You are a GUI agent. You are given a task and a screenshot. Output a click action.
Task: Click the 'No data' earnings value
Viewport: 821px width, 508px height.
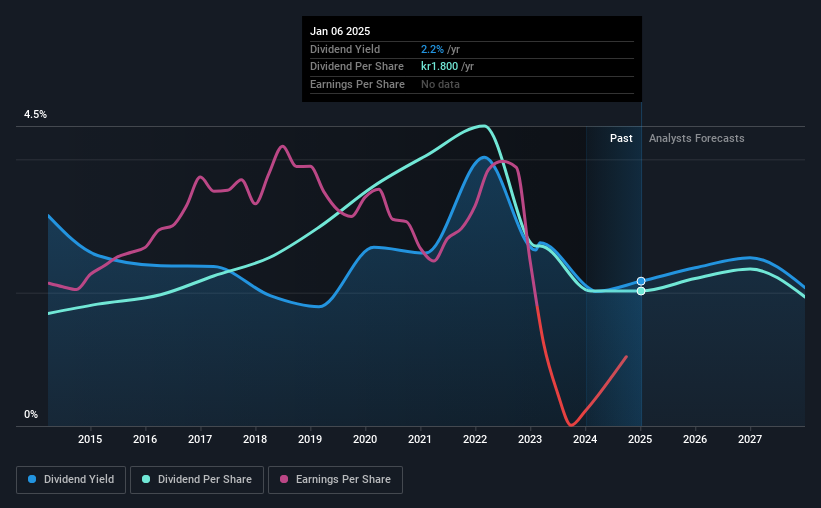440,84
